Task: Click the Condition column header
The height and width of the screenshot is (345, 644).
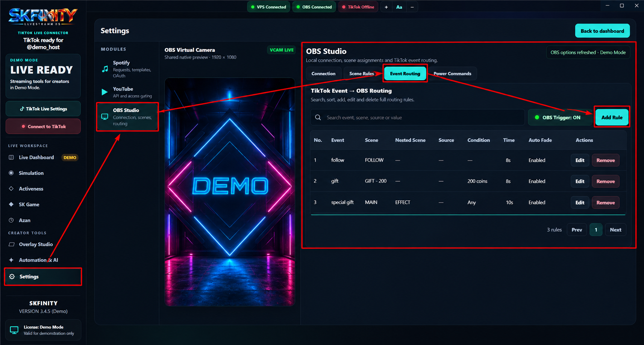Action: (478, 140)
